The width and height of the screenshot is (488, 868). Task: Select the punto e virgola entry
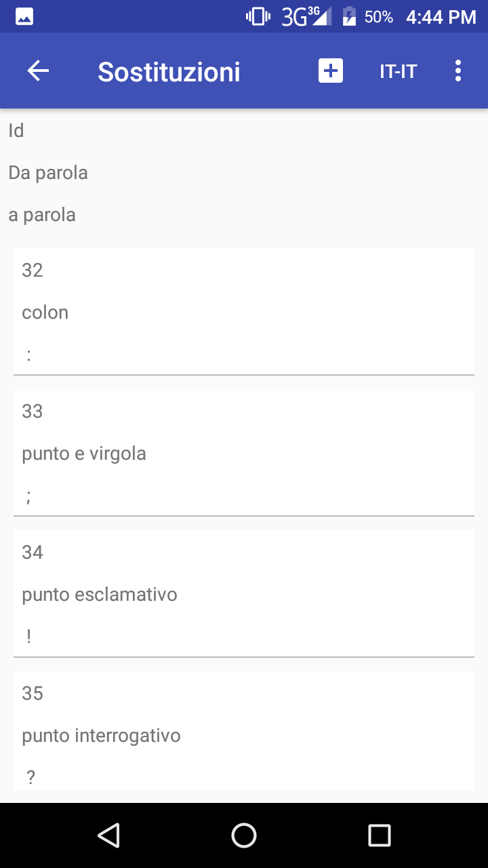[244, 453]
